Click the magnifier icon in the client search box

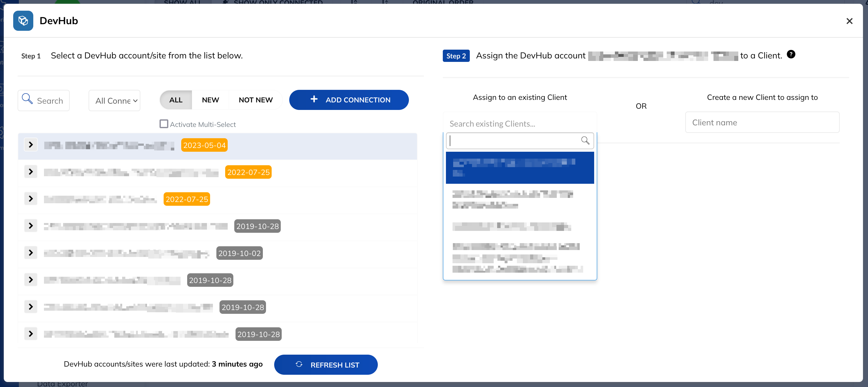point(585,140)
